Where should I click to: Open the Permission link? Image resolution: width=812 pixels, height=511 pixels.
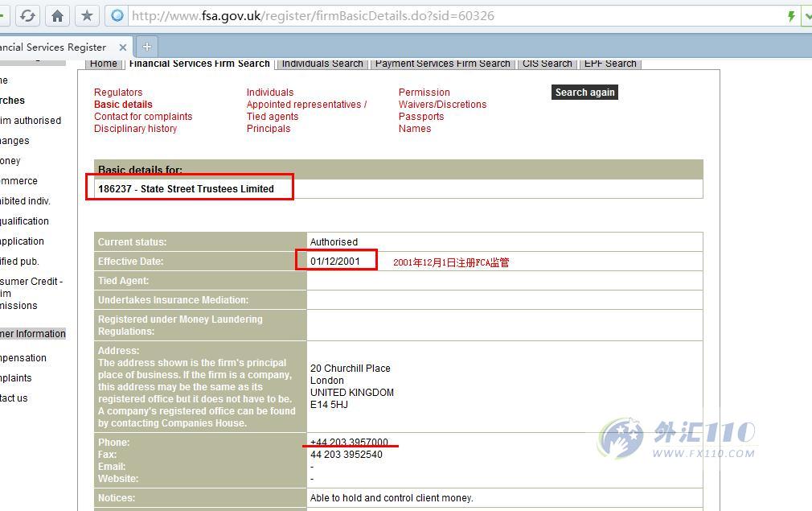(424, 93)
